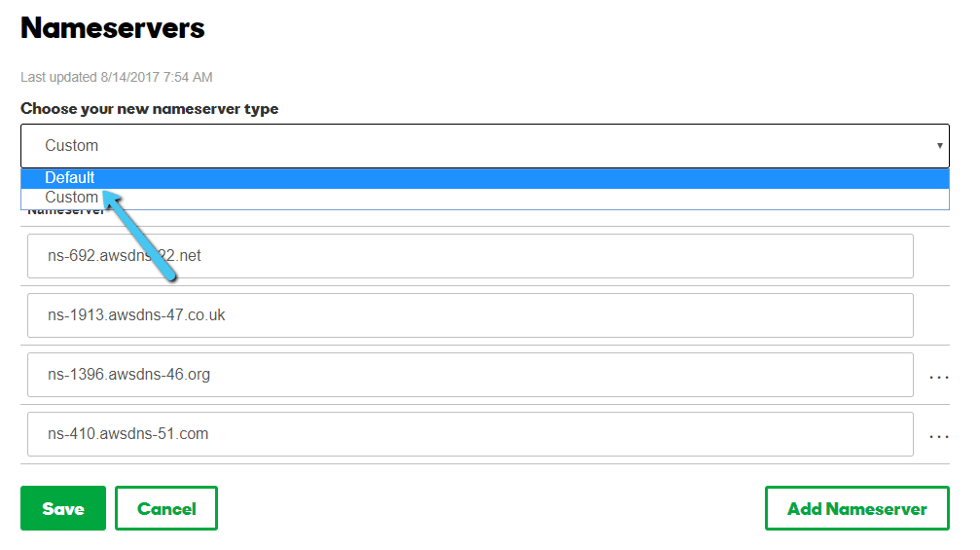Click the partially hidden Nameserver column label
The image size is (980, 550).
tap(65, 212)
